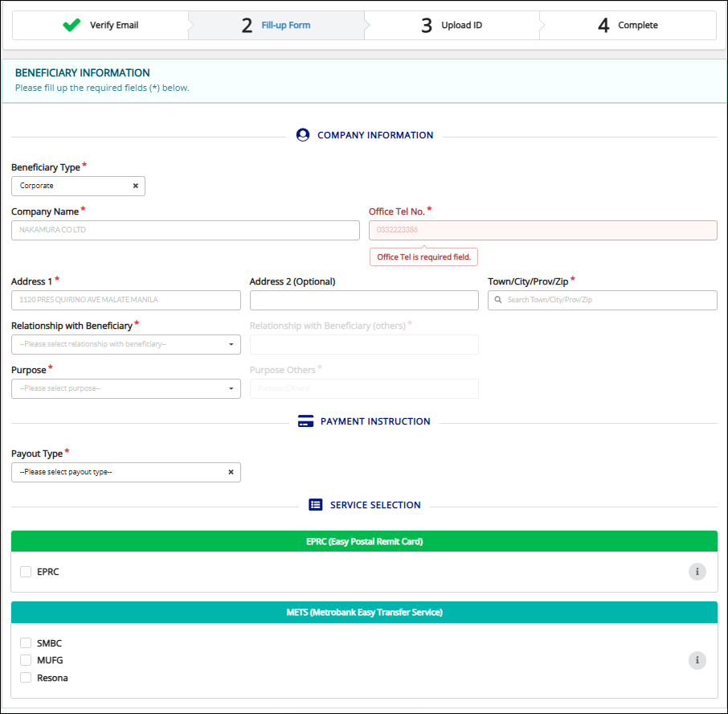This screenshot has height=714, width=728.
Task: Click the Payment Instruction card icon
Action: pyautogui.click(x=305, y=421)
